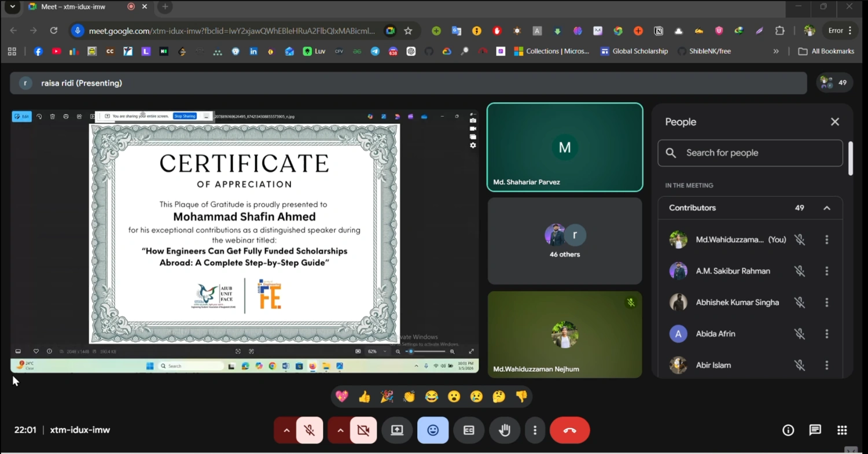The height and width of the screenshot is (454, 868).
Task: Open audio settings arrow beside microphone
Action: click(x=286, y=430)
